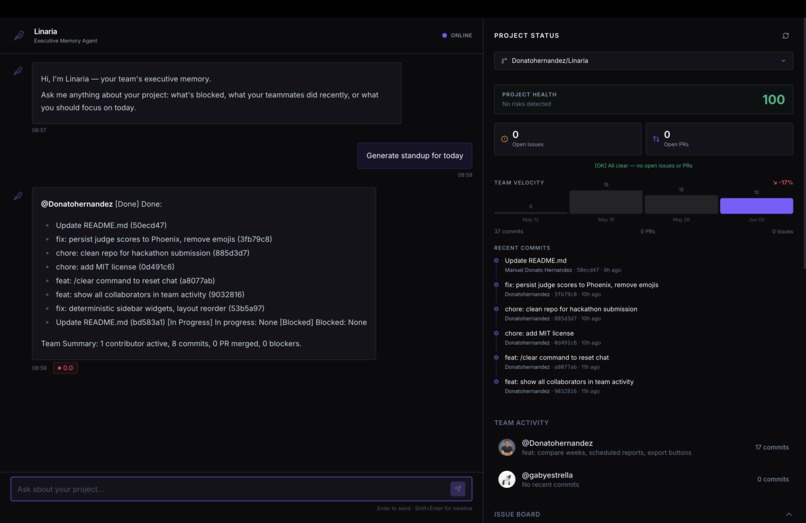
Task: Select the Jun 02 purple velocity bar
Action: [x=756, y=206]
